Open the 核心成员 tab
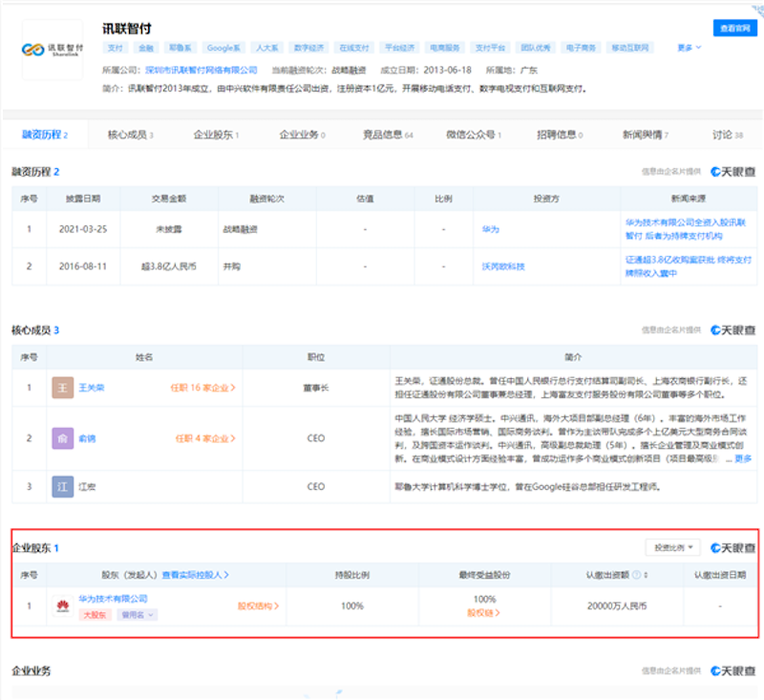Screen dimensions: 764x700 click(130, 135)
